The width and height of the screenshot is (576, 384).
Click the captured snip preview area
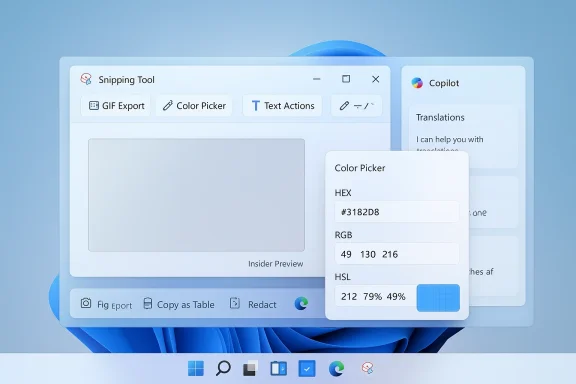(x=196, y=195)
